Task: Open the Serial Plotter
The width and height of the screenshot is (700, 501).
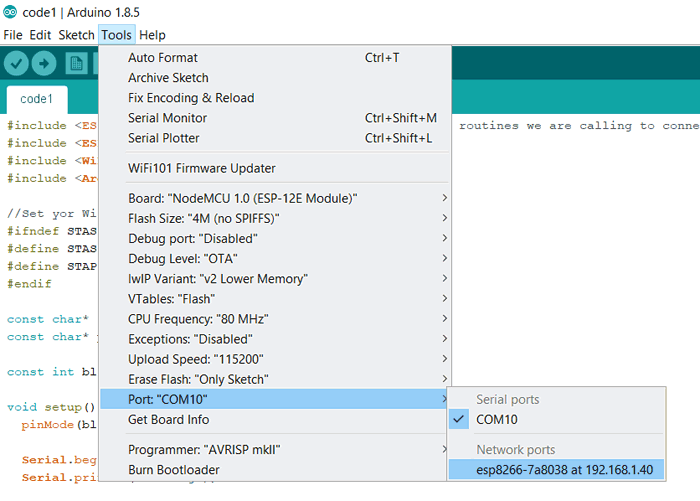Action: click(x=275, y=138)
